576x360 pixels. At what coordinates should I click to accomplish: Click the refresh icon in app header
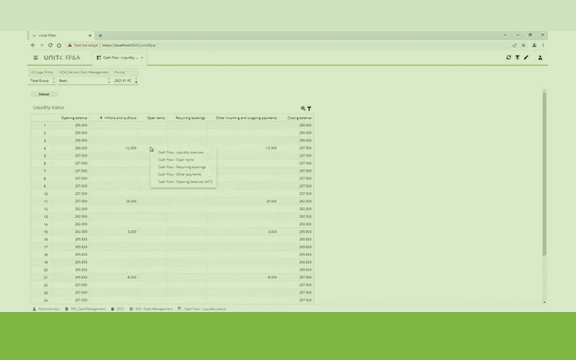tap(508, 58)
